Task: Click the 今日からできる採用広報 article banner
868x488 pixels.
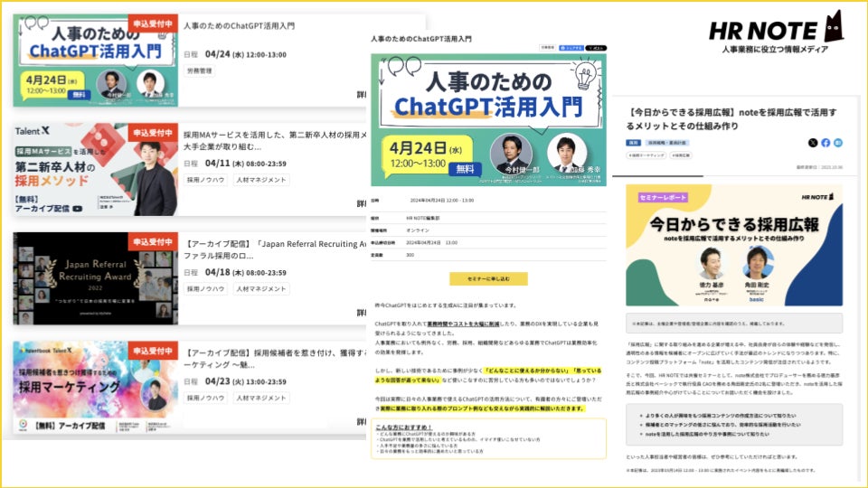Action: tap(734, 245)
